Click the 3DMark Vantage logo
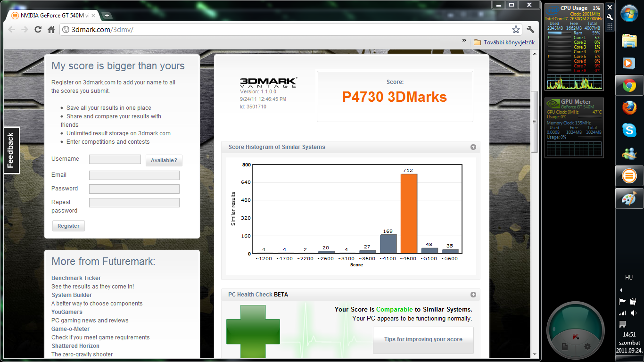 pos(268,82)
